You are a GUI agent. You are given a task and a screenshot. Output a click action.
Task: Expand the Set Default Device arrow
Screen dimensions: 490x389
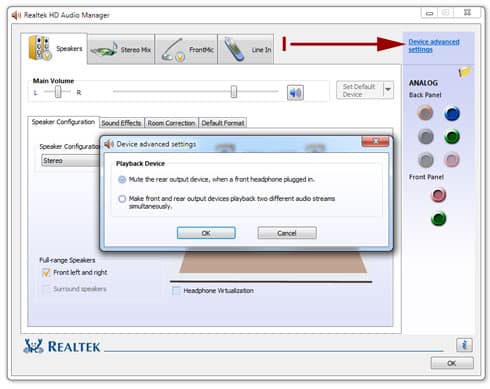388,90
